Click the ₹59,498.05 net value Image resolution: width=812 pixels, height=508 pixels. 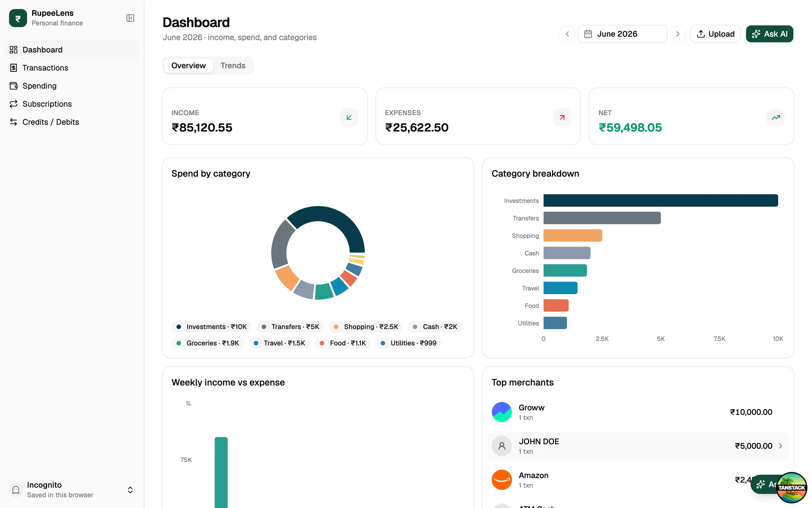[x=630, y=128]
